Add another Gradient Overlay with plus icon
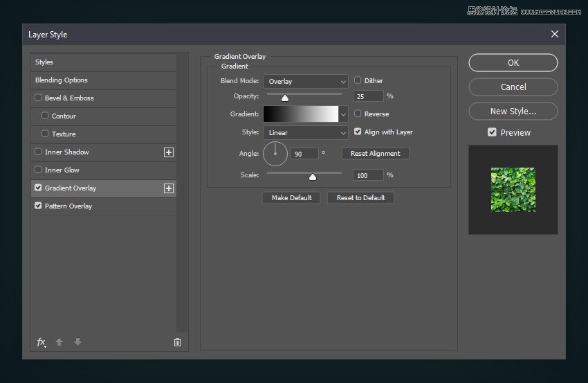588x383 pixels. 168,188
